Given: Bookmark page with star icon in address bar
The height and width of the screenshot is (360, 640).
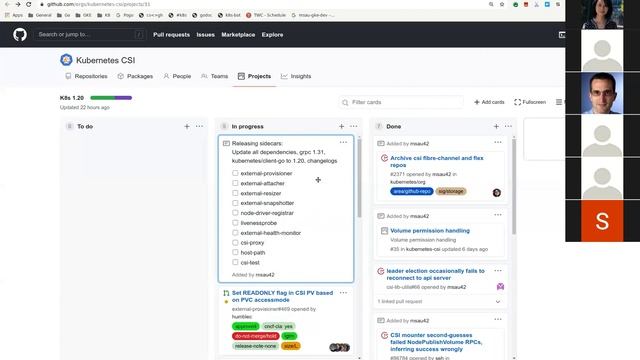Looking at the screenshot, I should tap(502, 4).
